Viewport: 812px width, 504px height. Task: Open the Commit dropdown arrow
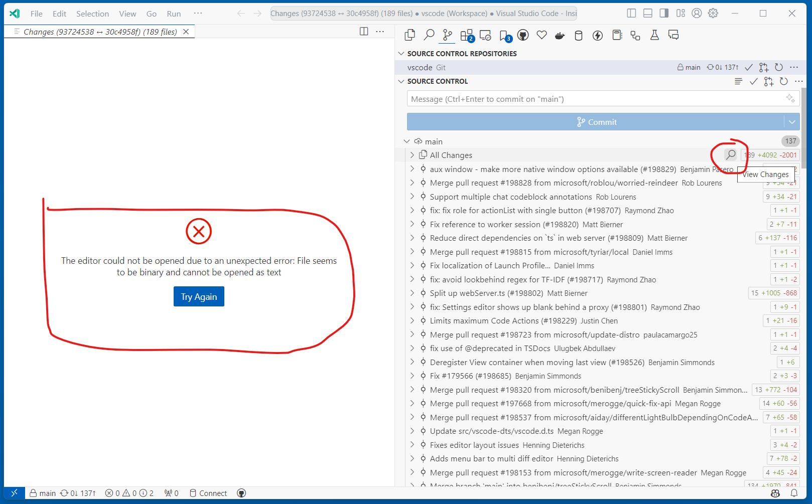pos(792,121)
